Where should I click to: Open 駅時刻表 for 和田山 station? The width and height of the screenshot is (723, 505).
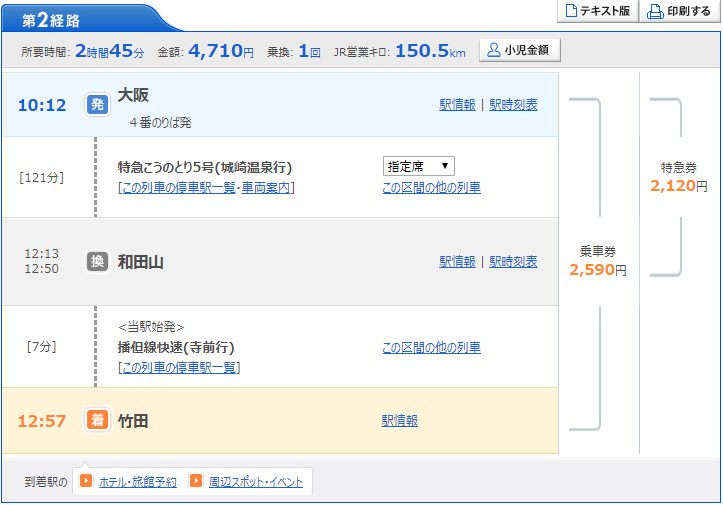513,261
